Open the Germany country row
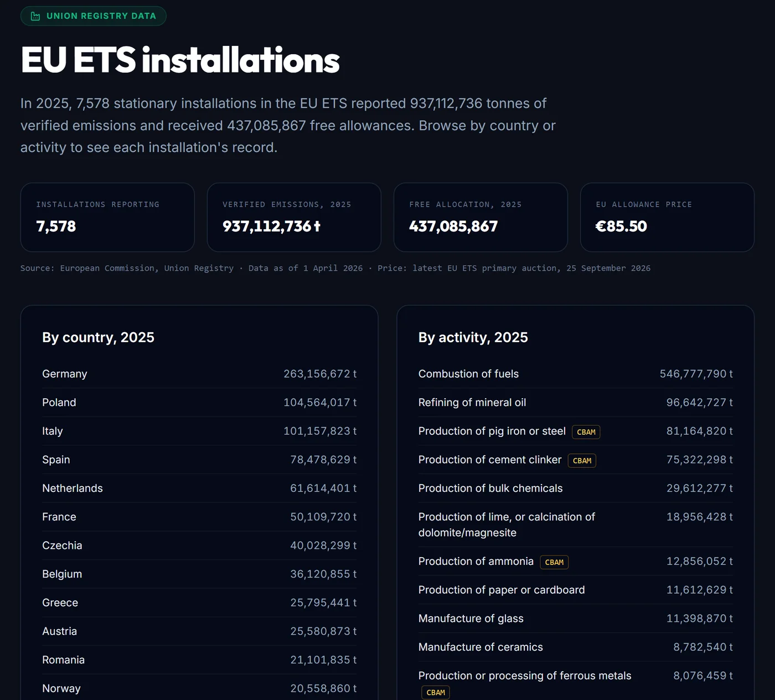Image resolution: width=775 pixels, height=700 pixels. 199,374
